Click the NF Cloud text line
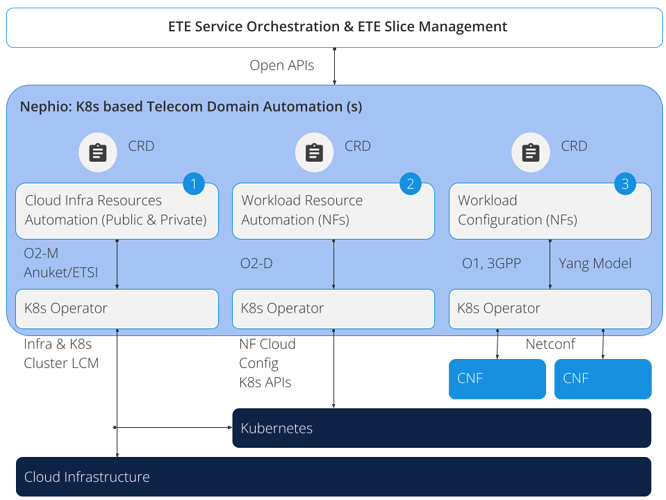 coord(267,344)
